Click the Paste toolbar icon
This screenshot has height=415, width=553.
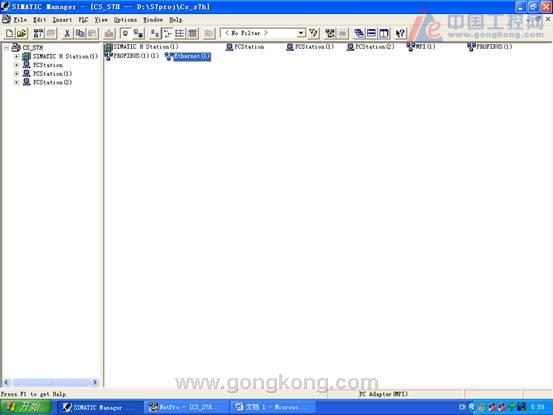(93, 33)
